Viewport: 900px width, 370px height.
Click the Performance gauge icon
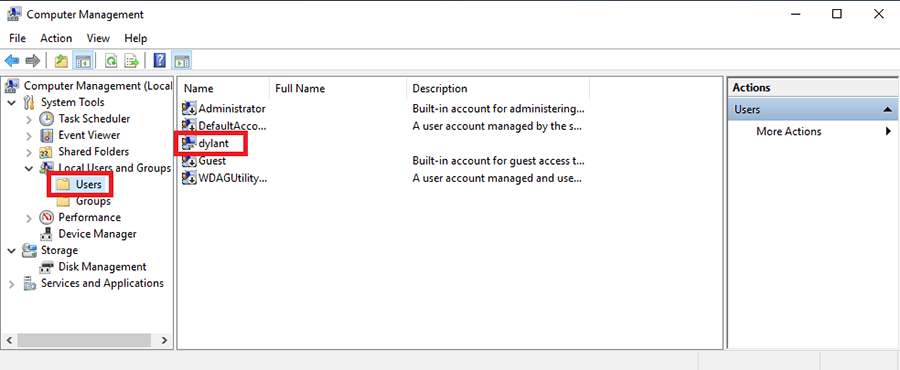(46, 217)
